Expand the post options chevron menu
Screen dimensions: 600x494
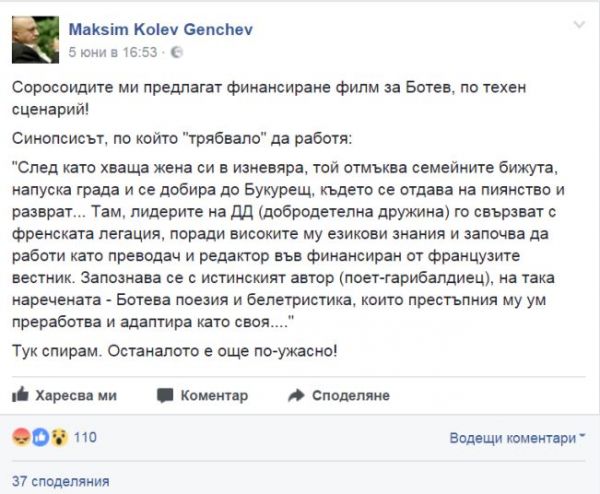click(x=579, y=25)
